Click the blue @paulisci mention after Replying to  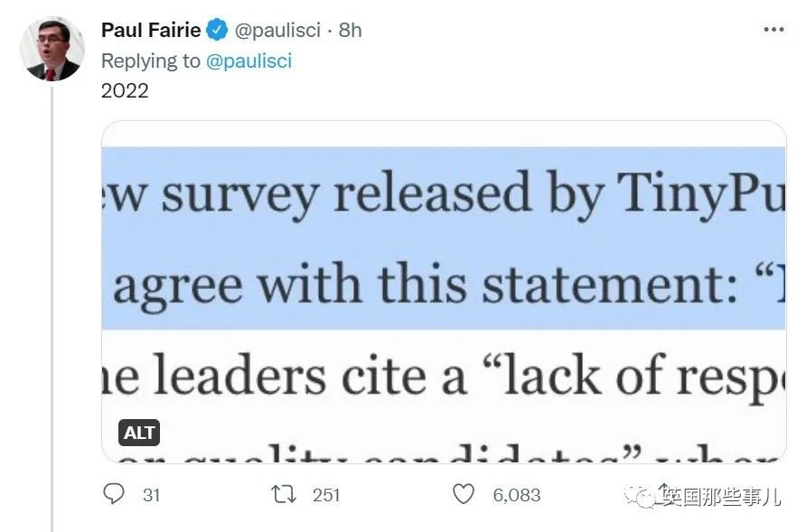pyautogui.click(x=249, y=61)
